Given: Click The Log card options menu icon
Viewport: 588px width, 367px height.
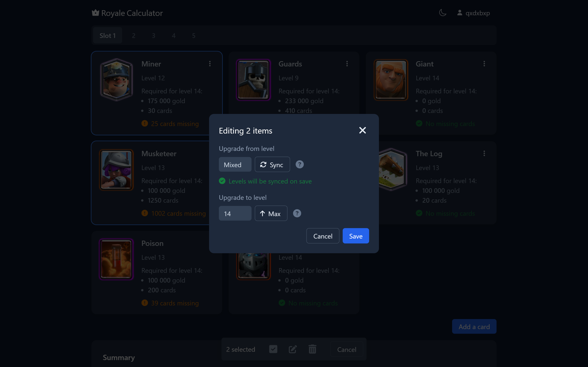Looking at the screenshot, I should (x=484, y=154).
